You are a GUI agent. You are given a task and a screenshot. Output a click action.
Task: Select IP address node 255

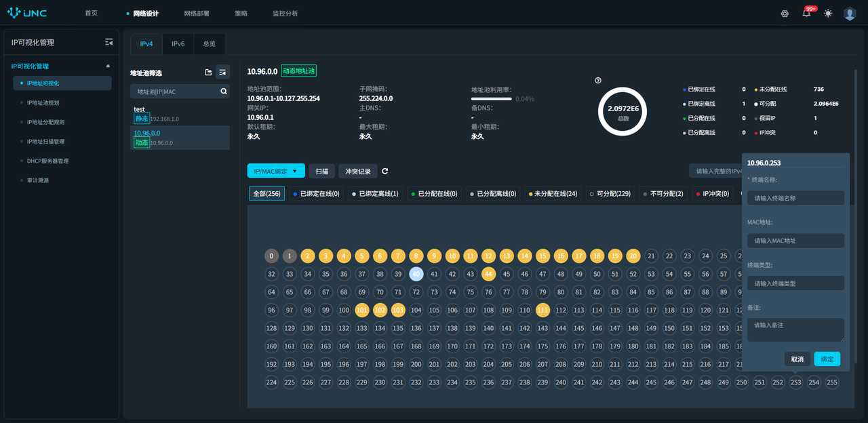pyautogui.click(x=831, y=382)
